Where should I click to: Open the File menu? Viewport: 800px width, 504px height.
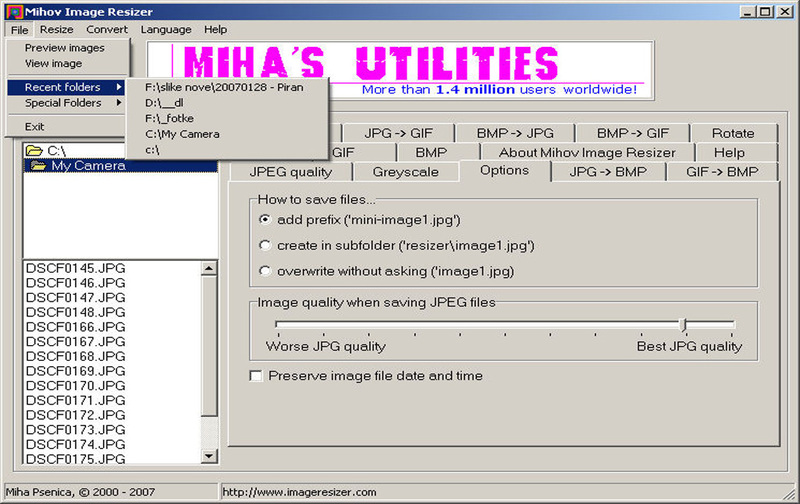pos(19,30)
